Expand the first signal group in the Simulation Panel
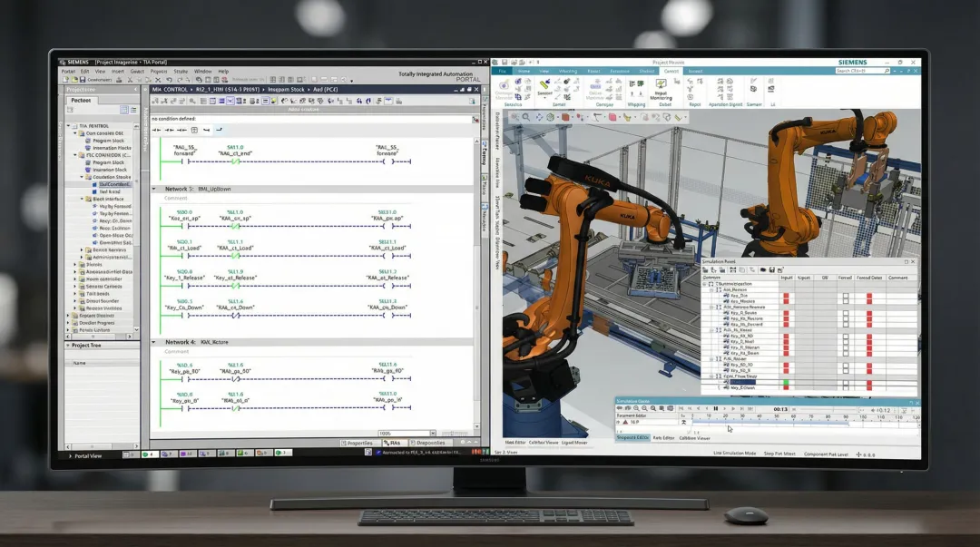The image size is (980, 547). pyautogui.click(x=710, y=289)
